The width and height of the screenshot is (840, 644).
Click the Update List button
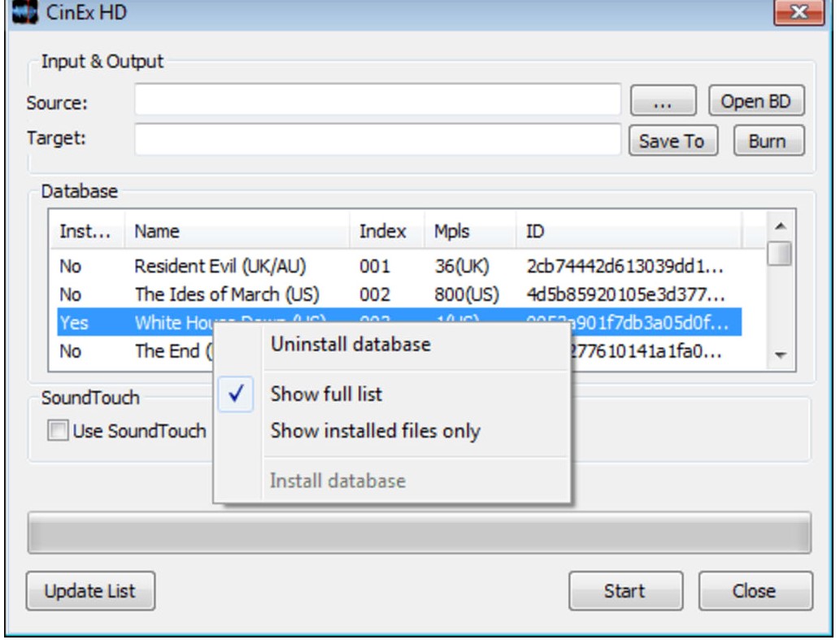[90, 591]
